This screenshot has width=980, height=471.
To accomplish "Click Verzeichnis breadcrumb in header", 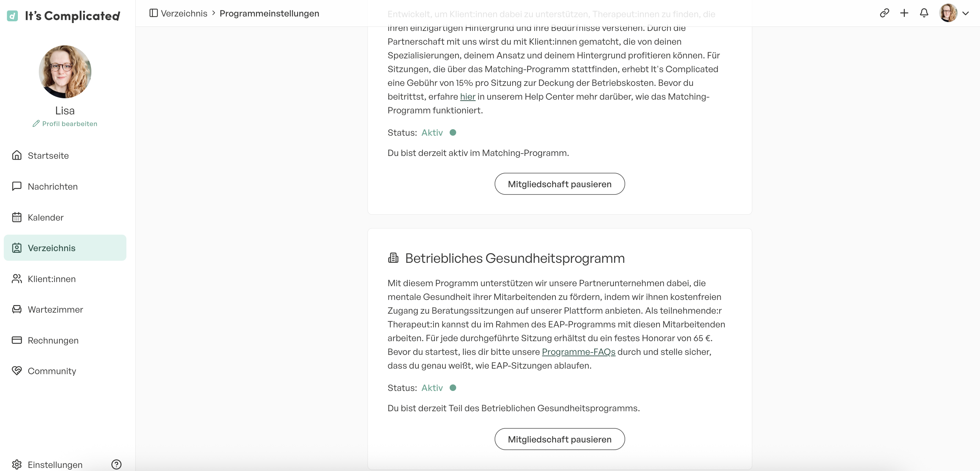I will click(184, 13).
